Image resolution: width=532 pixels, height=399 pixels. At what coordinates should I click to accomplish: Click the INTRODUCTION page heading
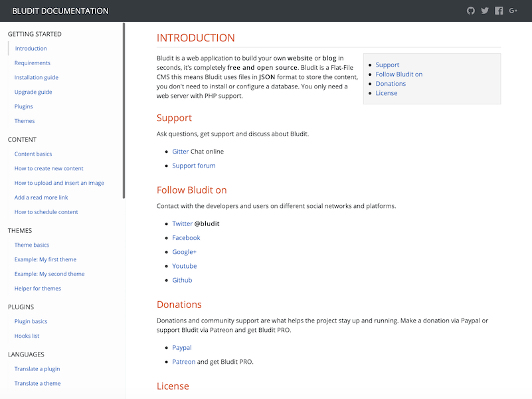click(x=196, y=38)
